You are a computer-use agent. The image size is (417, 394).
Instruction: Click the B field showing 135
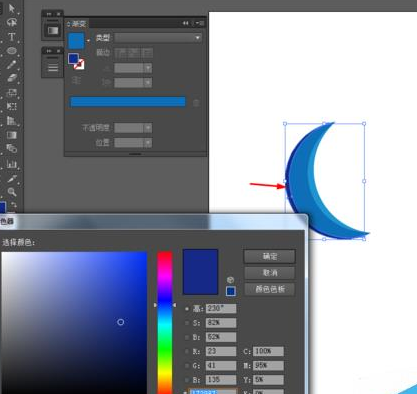click(221, 380)
